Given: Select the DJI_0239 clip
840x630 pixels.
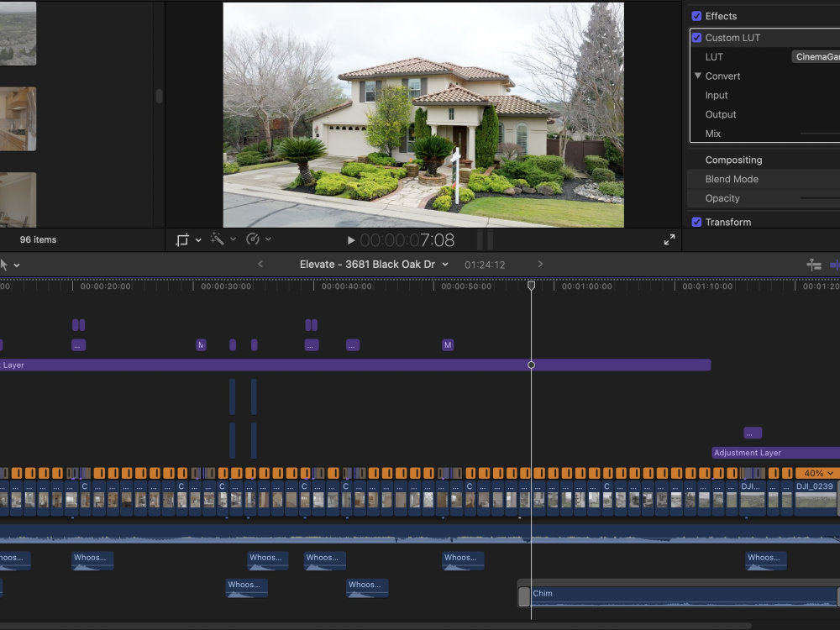Looking at the screenshot, I should click(x=815, y=497).
